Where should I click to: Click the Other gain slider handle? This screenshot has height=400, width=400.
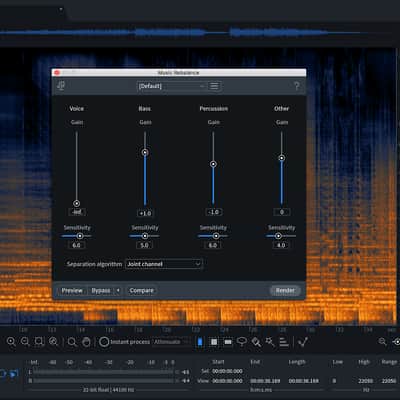(282, 158)
